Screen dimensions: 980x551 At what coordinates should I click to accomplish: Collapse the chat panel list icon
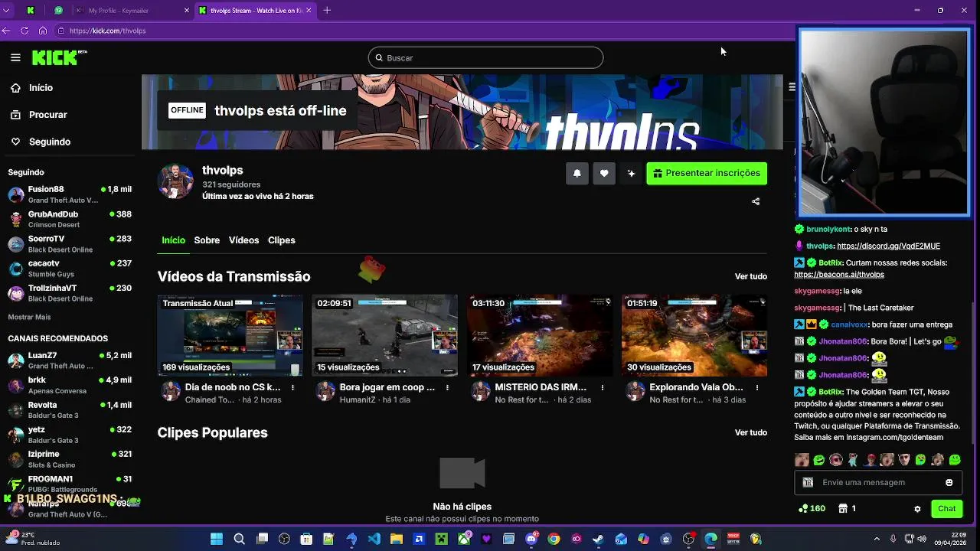792,86
